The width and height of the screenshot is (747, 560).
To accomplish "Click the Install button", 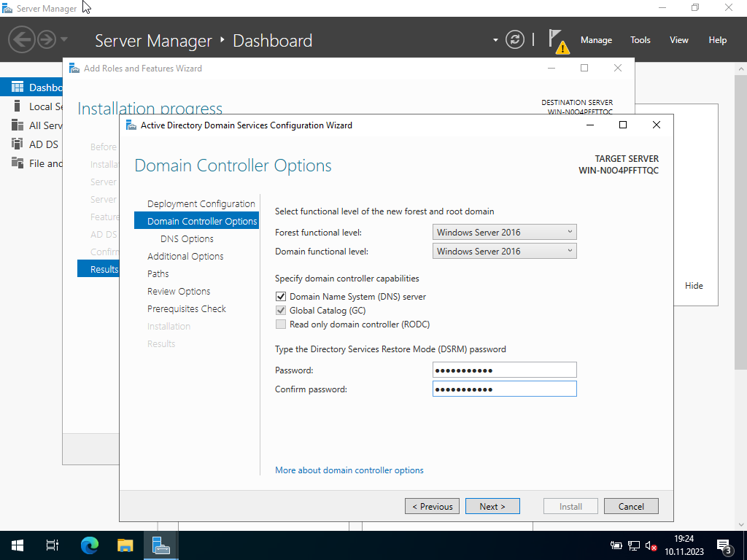I will 570,506.
